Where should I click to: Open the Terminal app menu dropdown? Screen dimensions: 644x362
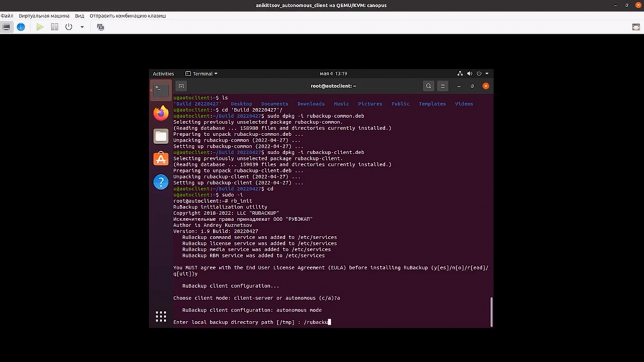coord(201,74)
